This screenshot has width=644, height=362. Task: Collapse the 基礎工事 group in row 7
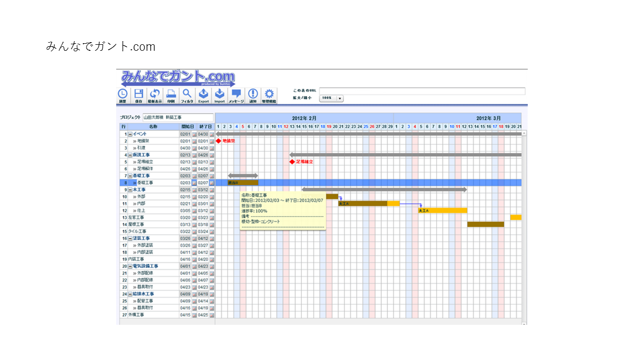coord(130,176)
